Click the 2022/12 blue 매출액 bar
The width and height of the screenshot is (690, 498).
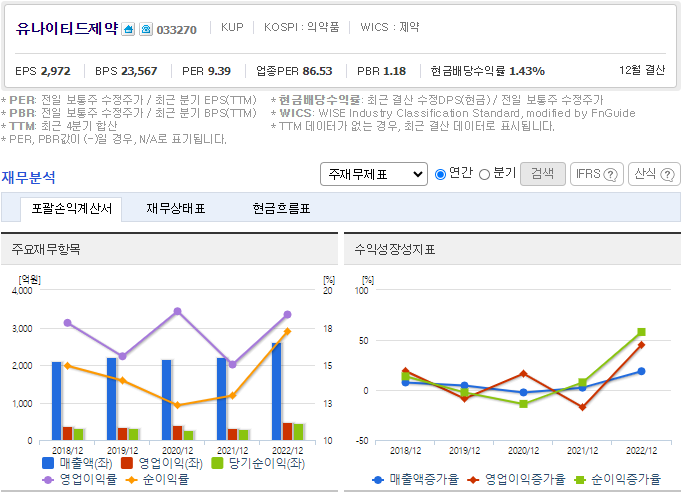276,392
